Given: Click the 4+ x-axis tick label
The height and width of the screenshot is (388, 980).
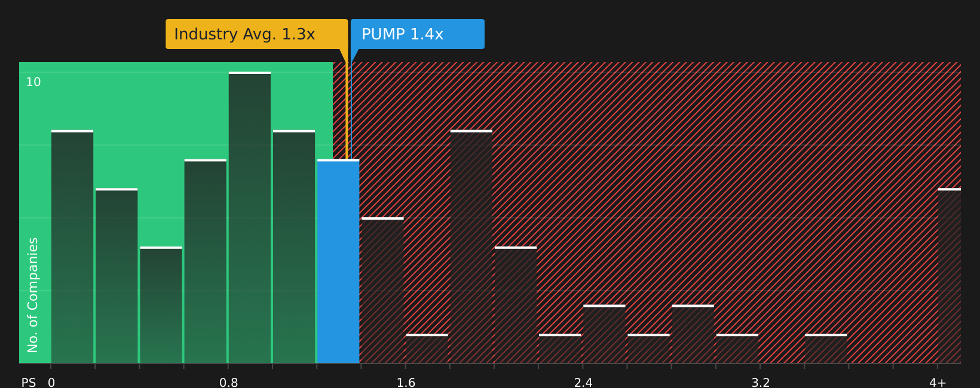Looking at the screenshot, I should 938,383.
